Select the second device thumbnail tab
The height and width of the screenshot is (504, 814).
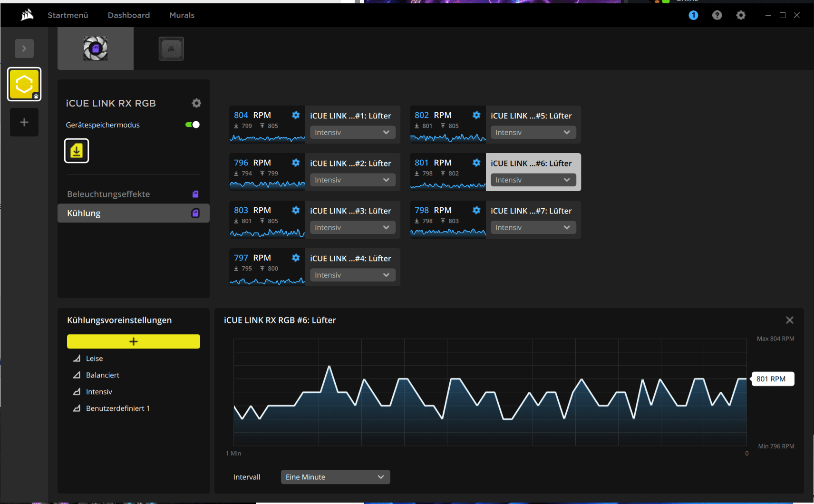point(171,48)
